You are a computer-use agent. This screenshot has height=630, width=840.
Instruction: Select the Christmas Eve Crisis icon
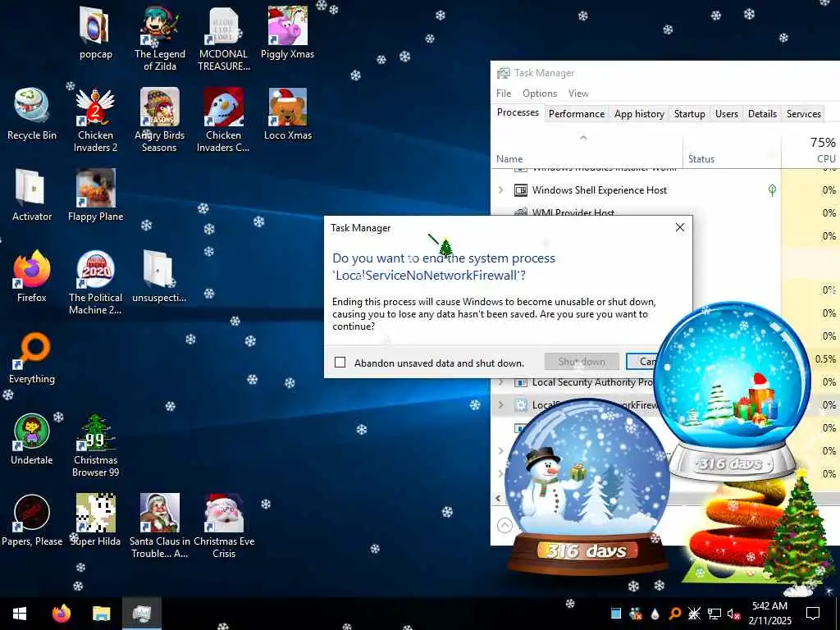point(224,526)
